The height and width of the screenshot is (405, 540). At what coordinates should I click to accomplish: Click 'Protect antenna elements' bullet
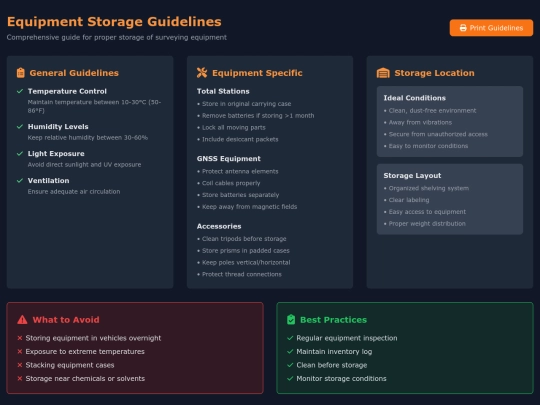pos(238,171)
